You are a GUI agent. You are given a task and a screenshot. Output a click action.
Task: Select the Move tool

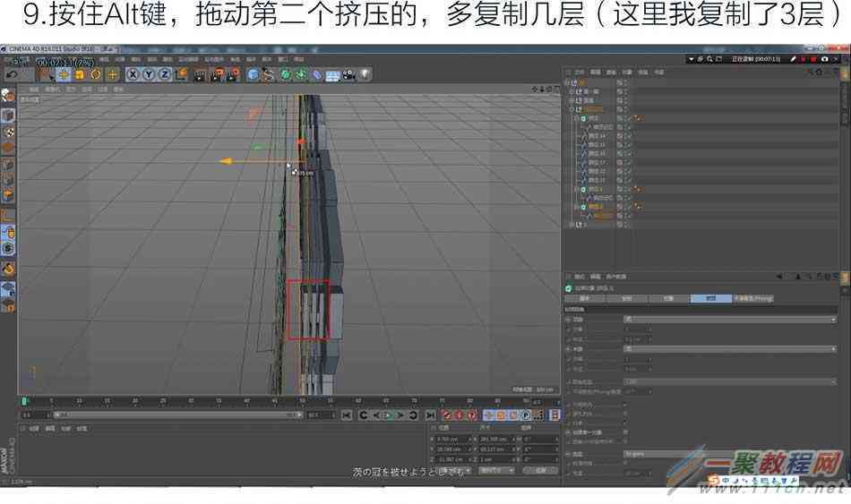click(x=64, y=75)
